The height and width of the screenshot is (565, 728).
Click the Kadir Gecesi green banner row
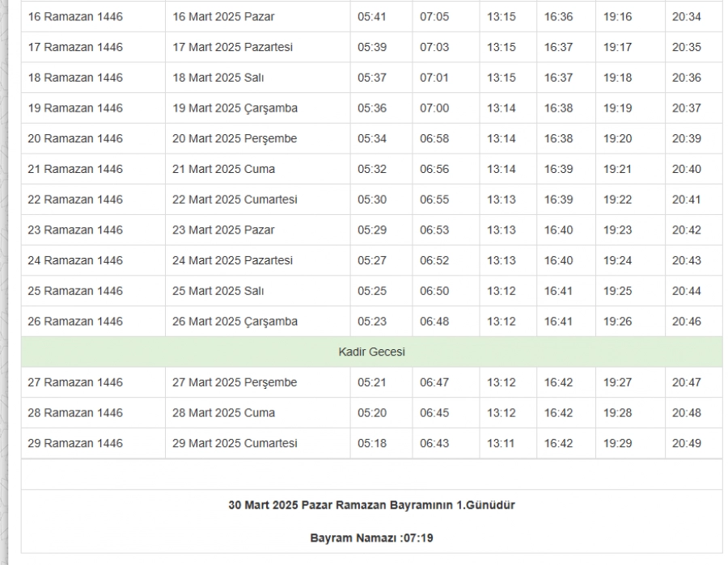[x=371, y=352]
